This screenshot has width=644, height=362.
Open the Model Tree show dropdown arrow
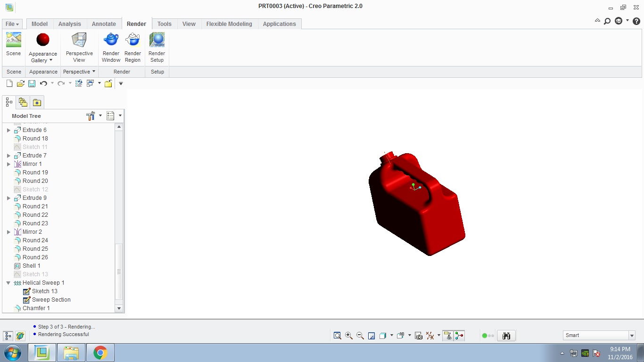click(120, 115)
